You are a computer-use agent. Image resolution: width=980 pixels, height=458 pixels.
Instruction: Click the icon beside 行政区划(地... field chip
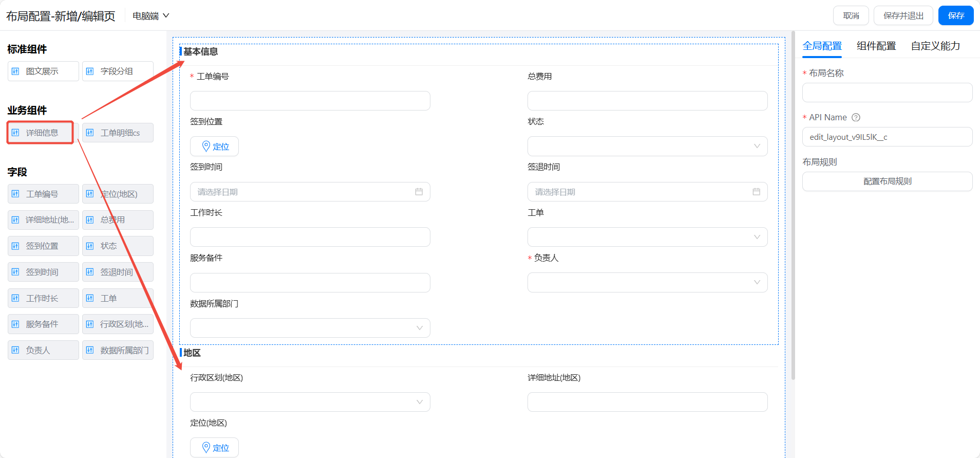pos(90,324)
